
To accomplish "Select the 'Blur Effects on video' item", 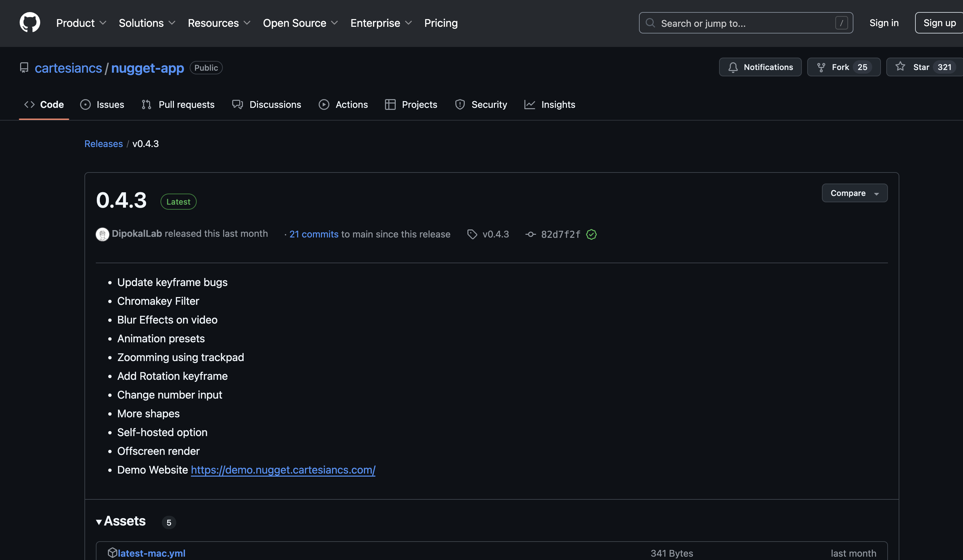I will pyautogui.click(x=168, y=320).
